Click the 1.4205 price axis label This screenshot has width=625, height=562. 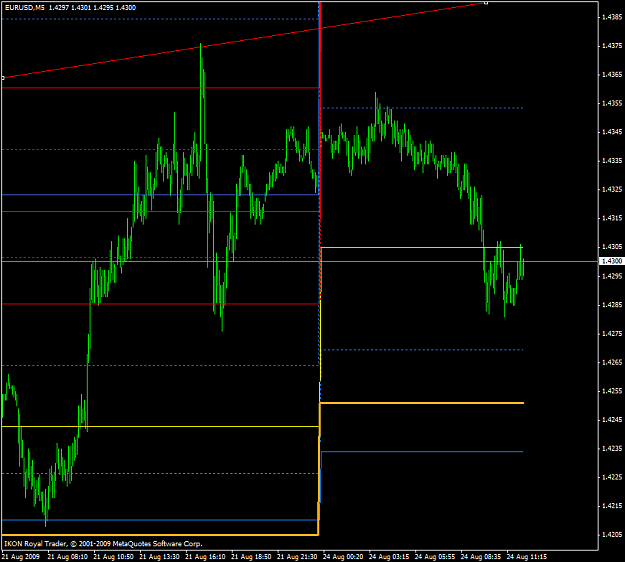[x=612, y=534]
